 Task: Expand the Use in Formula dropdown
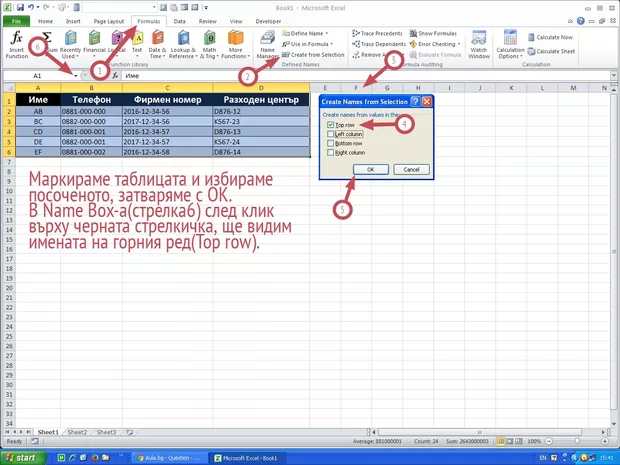tap(331, 44)
